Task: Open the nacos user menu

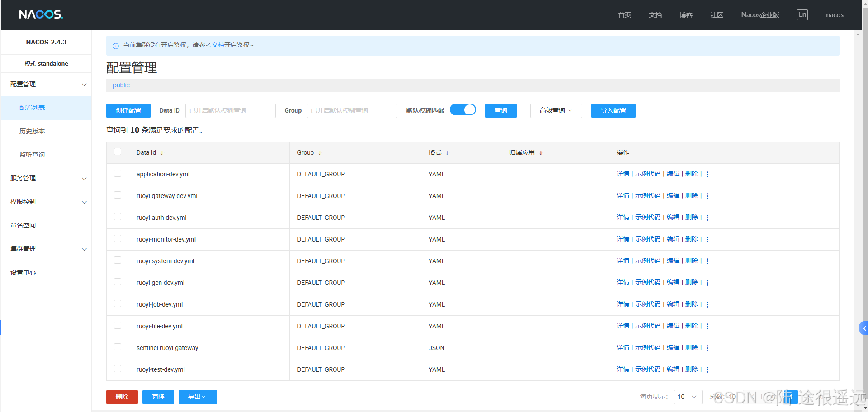Action: click(835, 15)
